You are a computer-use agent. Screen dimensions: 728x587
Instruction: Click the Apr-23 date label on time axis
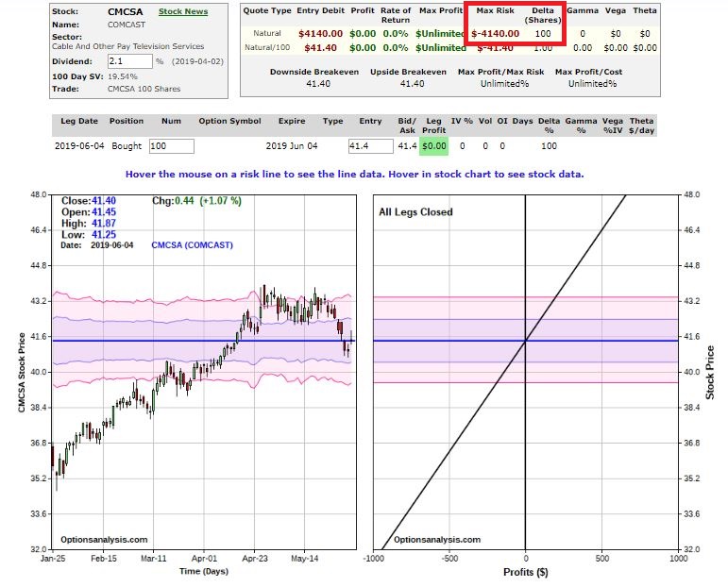[x=254, y=559]
